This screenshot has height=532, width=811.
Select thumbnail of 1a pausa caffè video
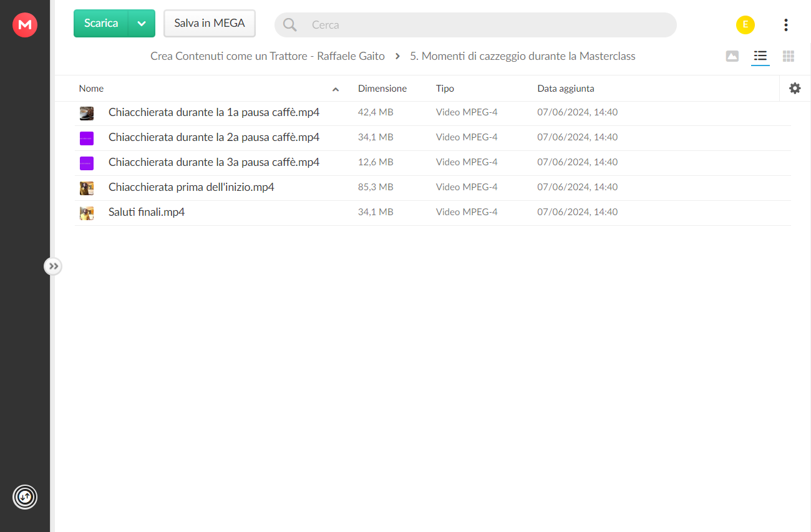point(87,113)
